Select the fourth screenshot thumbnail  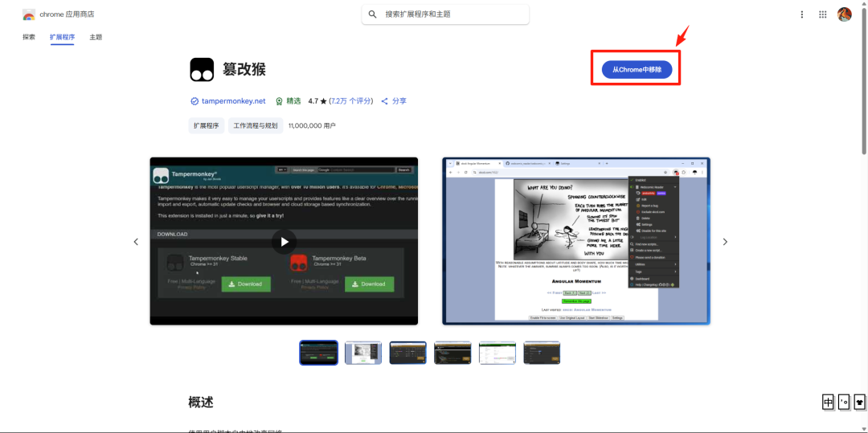click(452, 353)
